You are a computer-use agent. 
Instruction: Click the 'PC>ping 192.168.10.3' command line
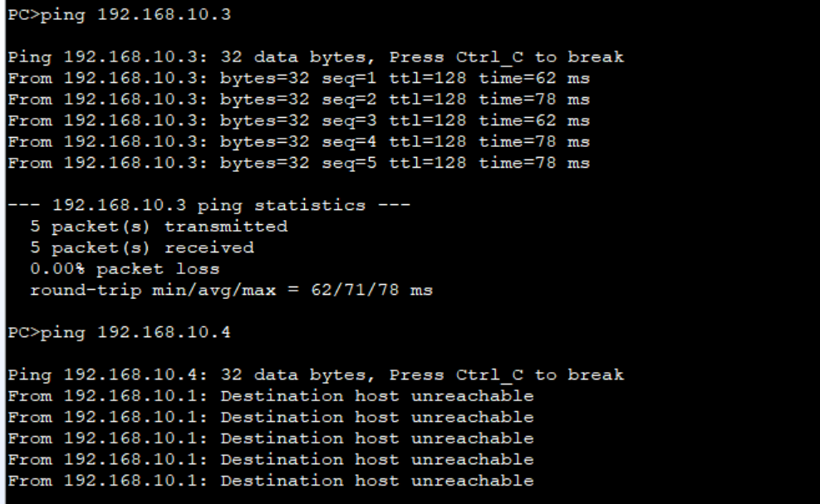120,15
